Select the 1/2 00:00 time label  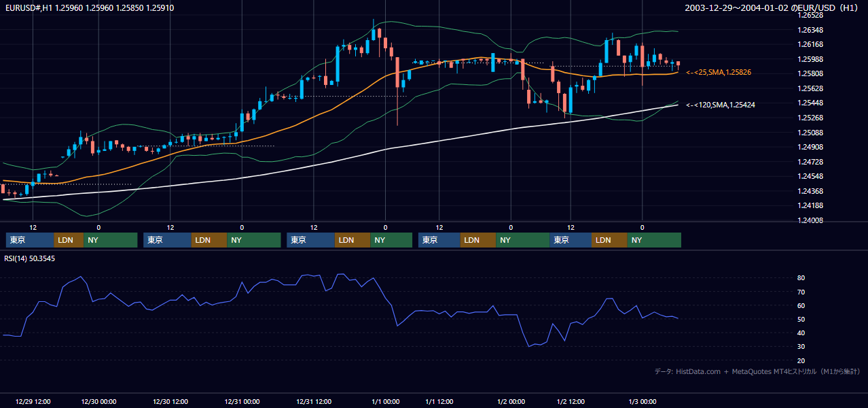tap(511, 401)
